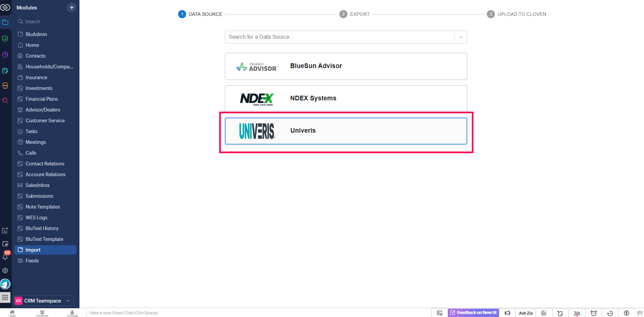Viewport: 644px width, 317px height.
Task: Click the refresh-style icon next to Zia notation
Action: [x=560, y=313]
